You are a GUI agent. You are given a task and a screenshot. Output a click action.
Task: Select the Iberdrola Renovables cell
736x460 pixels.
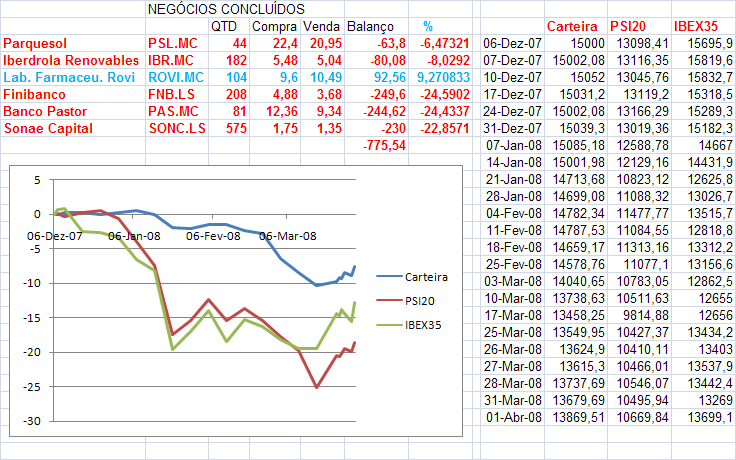(71, 61)
